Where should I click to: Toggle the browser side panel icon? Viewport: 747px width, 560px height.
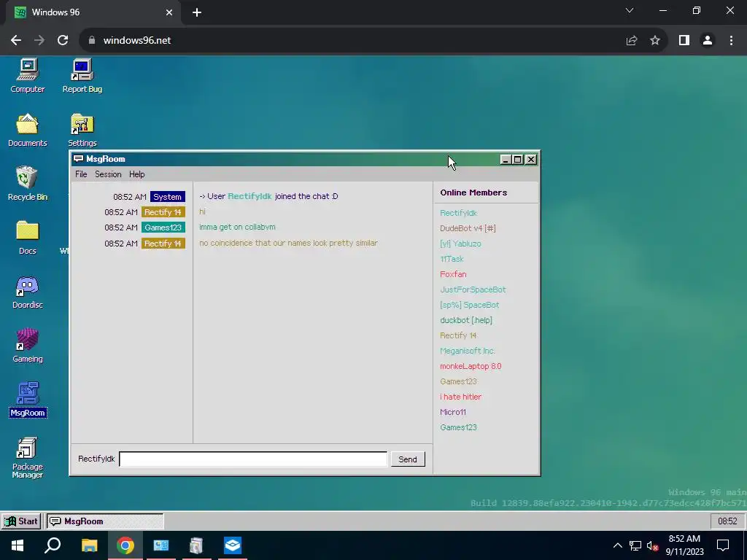[684, 41]
